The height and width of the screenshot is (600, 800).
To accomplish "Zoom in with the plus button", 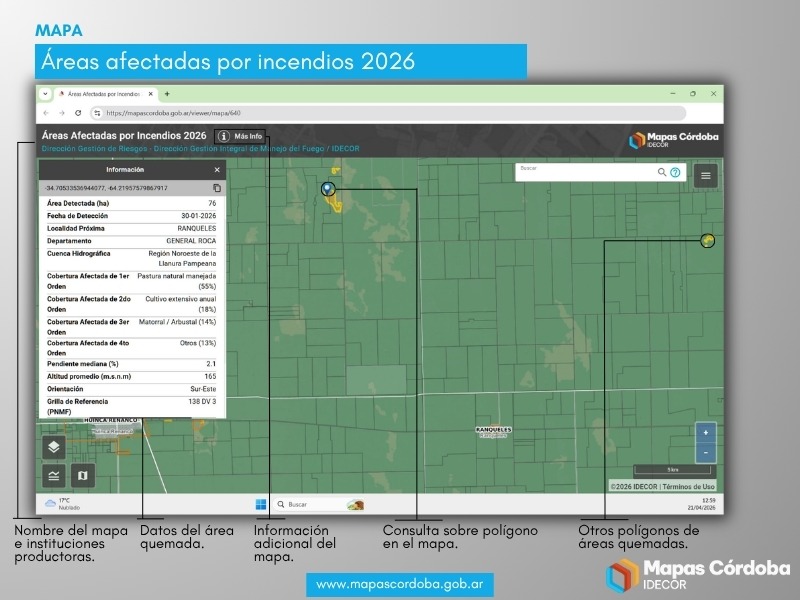I will (x=706, y=433).
